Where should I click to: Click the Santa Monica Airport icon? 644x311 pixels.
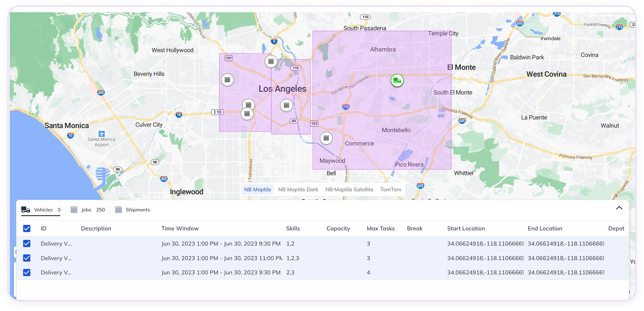[102, 133]
